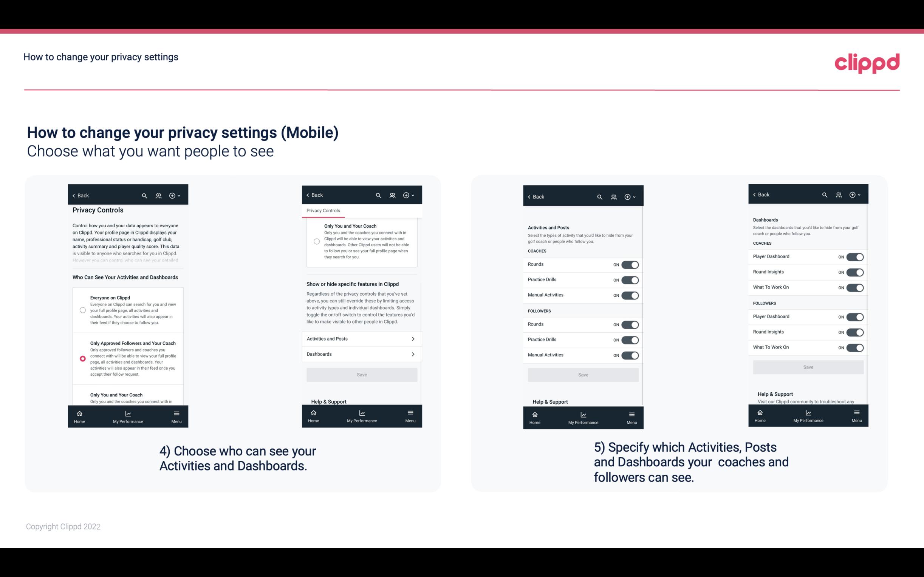The width and height of the screenshot is (924, 577).
Task: Tap the What To Work On toggle coaches
Action: (x=854, y=287)
